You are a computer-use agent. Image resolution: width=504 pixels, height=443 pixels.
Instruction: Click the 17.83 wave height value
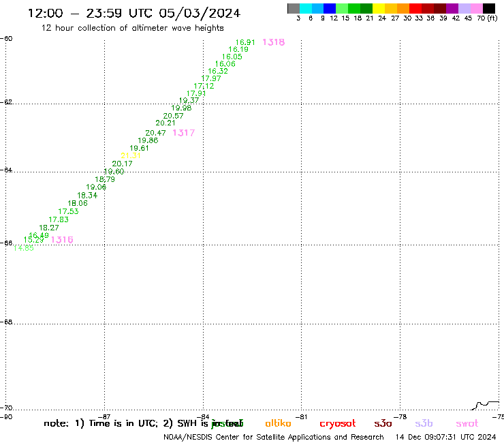pyautogui.click(x=59, y=219)
